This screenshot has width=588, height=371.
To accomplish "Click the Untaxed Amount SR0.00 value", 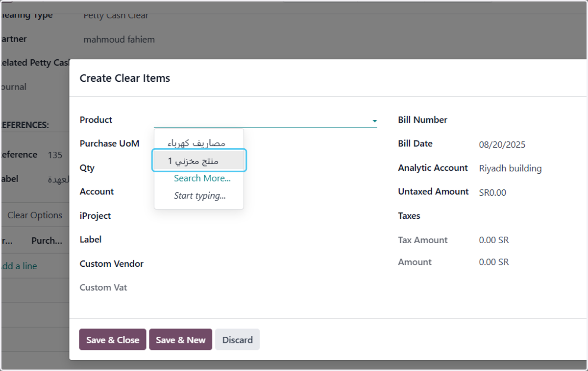I will (492, 192).
